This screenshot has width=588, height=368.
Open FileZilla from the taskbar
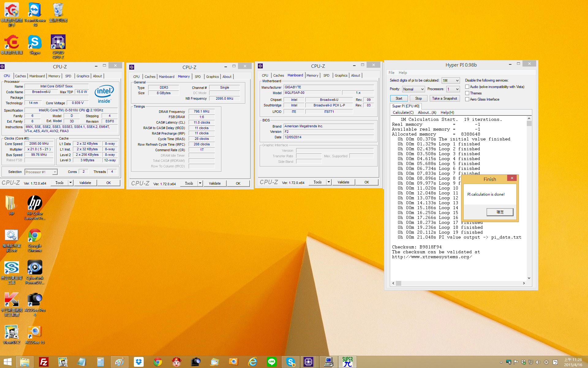[x=44, y=362]
